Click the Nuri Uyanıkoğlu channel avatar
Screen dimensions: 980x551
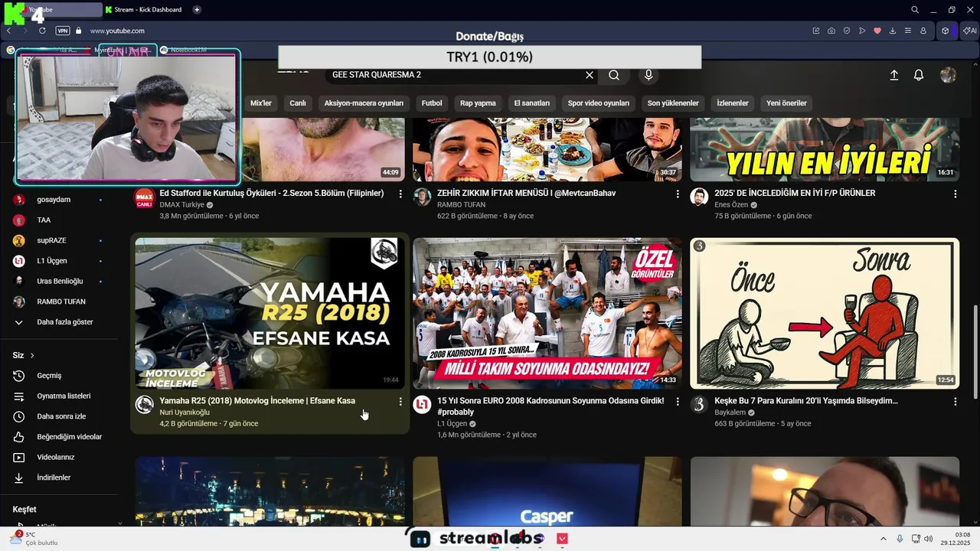tap(144, 405)
